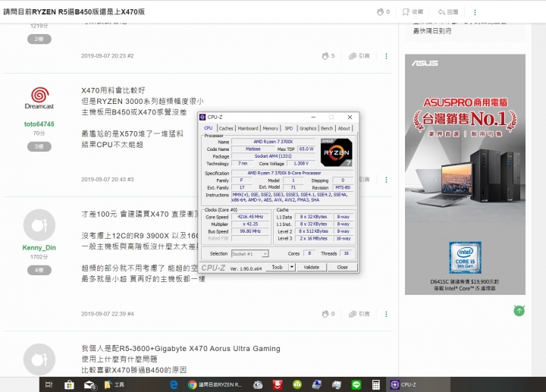Screen dimensions: 546x392
Task: Click the post #4 timestamp 2019-09-07 22:39
Action: (103, 314)
